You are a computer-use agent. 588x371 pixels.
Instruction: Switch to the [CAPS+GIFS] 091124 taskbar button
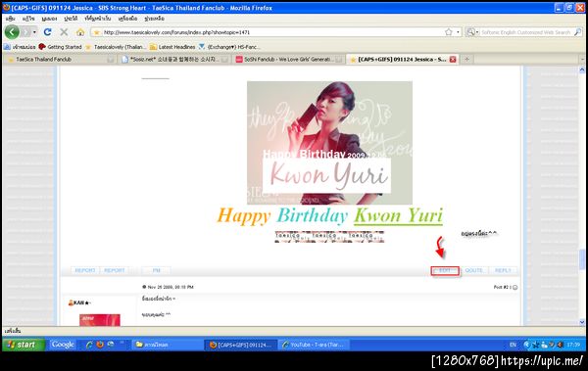[x=241, y=345]
